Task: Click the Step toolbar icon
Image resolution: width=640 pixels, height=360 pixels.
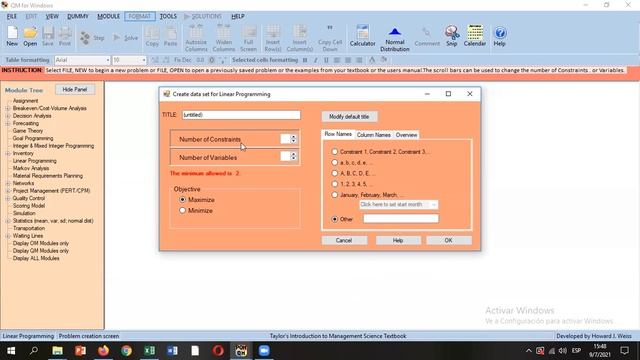Action: (x=92, y=38)
